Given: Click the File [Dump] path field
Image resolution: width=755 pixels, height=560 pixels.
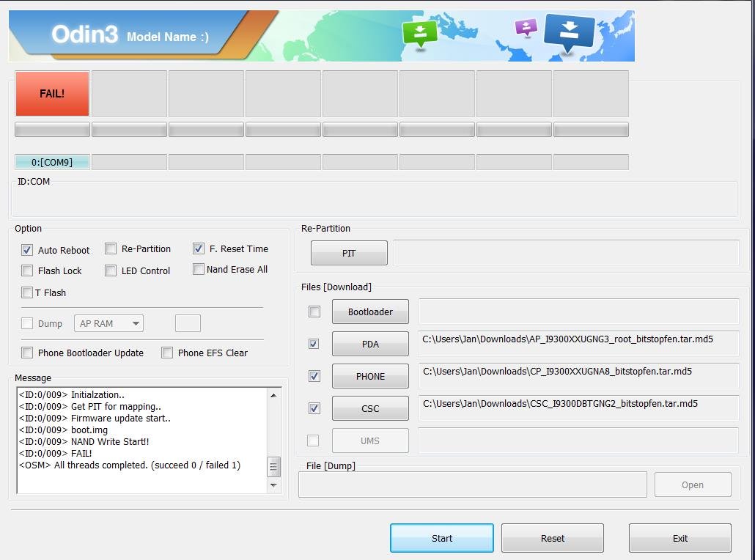Looking at the screenshot, I should click(x=472, y=485).
